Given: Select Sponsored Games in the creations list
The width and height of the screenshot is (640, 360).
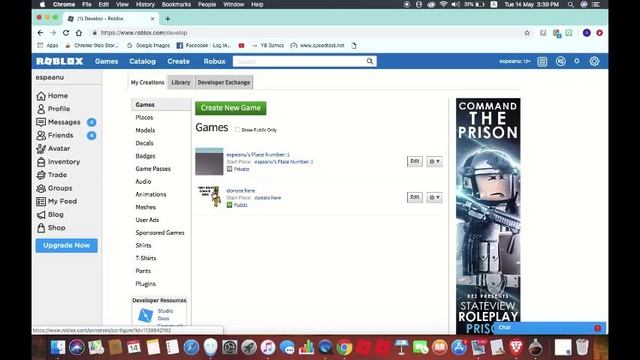Looking at the screenshot, I should [160, 233].
